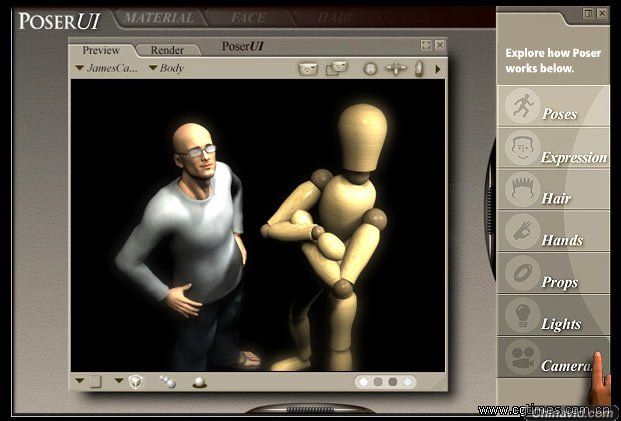621x421 pixels.
Task: Click the area render icon with dashed box
Action: [337, 68]
